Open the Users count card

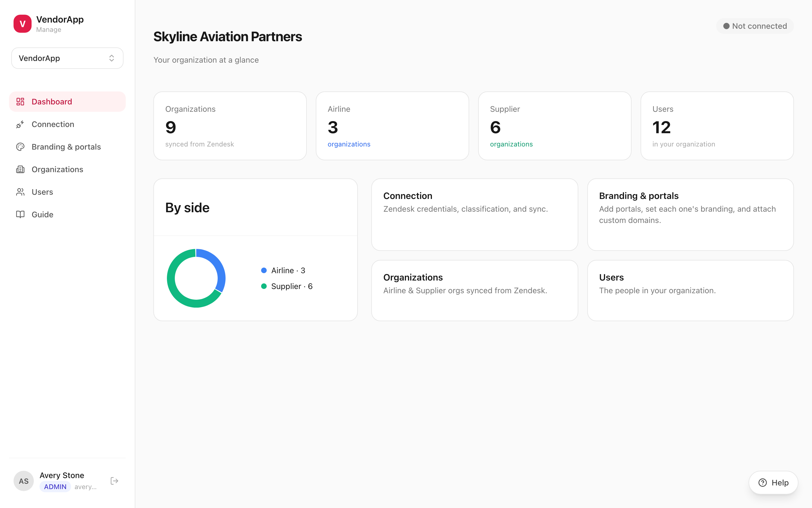pos(717,126)
